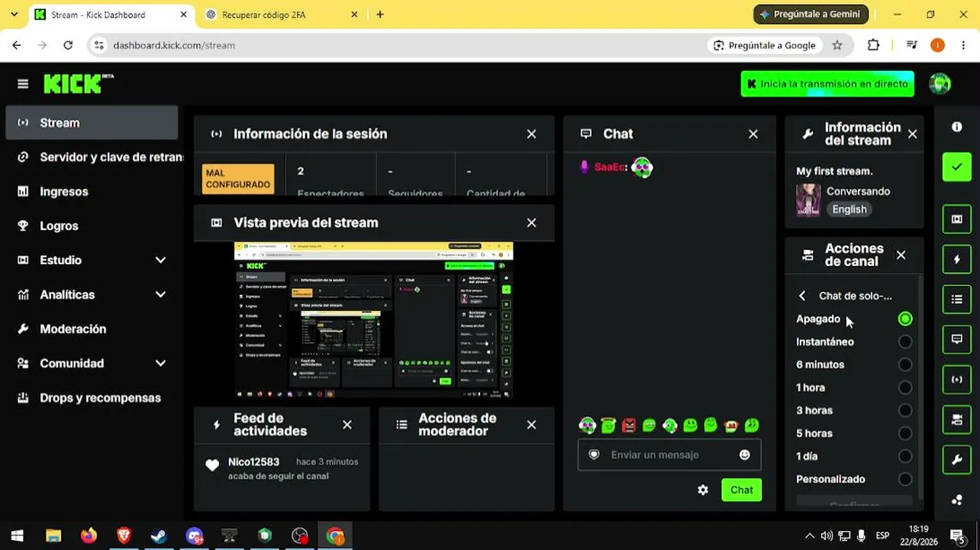980x550 pixels.
Task: Focus the Enviar un mensaje input field
Action: click(669, 455)
